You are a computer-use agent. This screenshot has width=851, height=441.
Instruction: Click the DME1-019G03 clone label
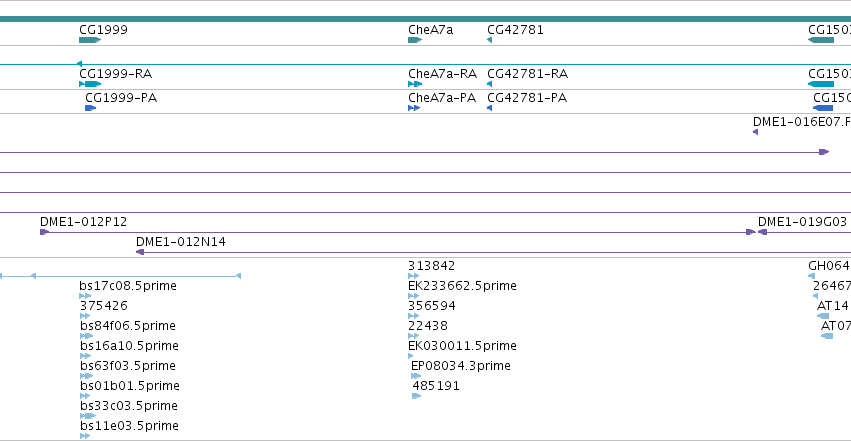pos(802,221)
